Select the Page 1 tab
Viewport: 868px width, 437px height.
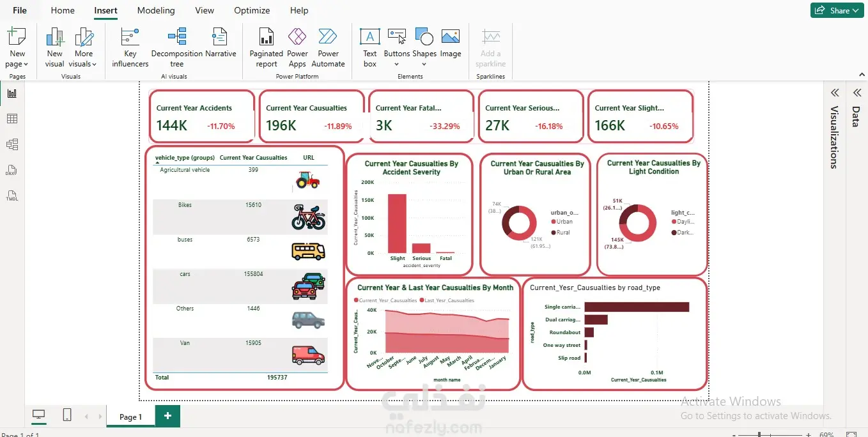coord(130,417)
